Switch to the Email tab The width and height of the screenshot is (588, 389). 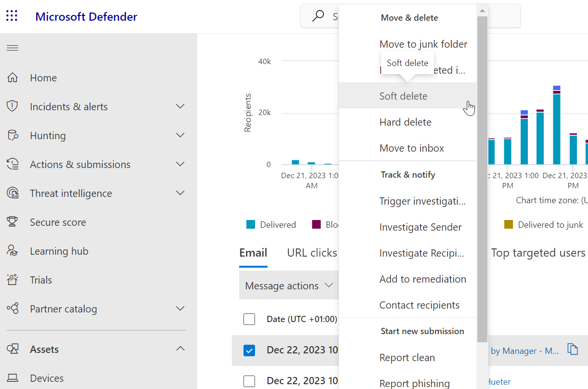pos(253,253)
